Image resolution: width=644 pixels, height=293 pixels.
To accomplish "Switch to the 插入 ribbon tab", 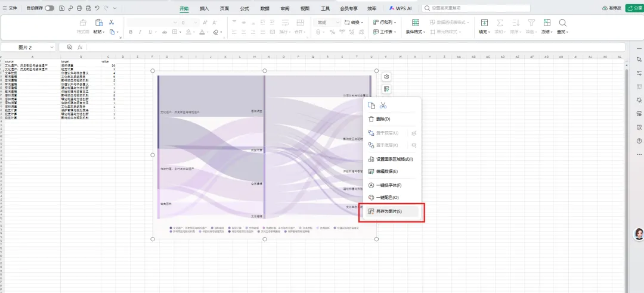I will (x=204, y=8).
